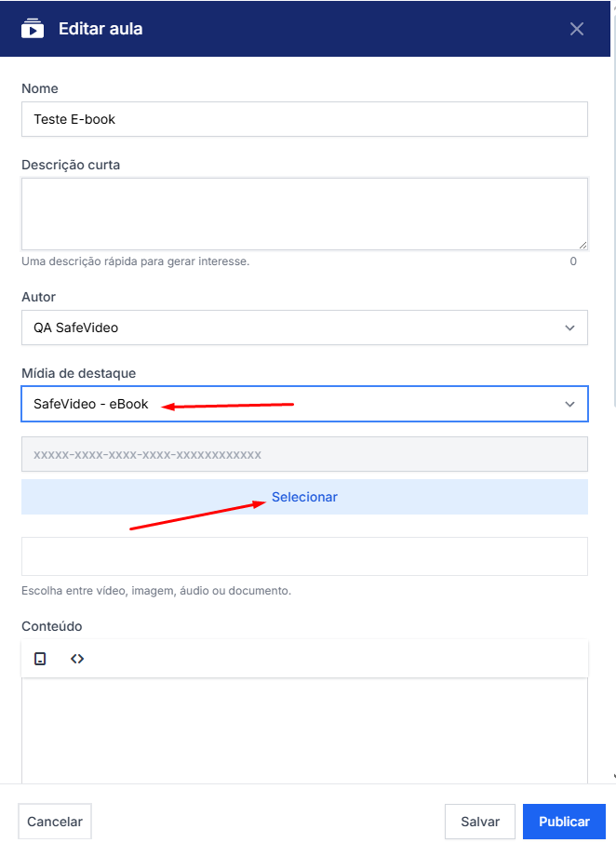Click the code view icon in Conteúdo toolbar

pos(77,659)
